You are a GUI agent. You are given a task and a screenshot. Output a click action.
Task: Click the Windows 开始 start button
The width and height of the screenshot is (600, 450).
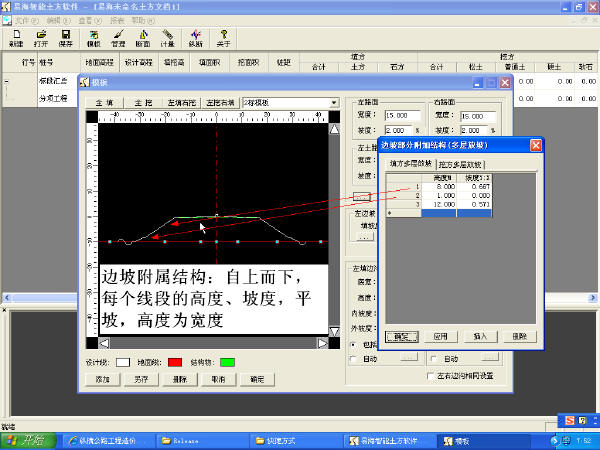(28, 441)
